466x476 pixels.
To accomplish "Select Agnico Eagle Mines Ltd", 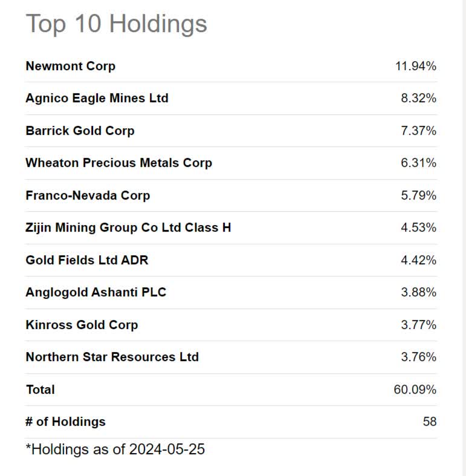I will click(x=97, y=98).
